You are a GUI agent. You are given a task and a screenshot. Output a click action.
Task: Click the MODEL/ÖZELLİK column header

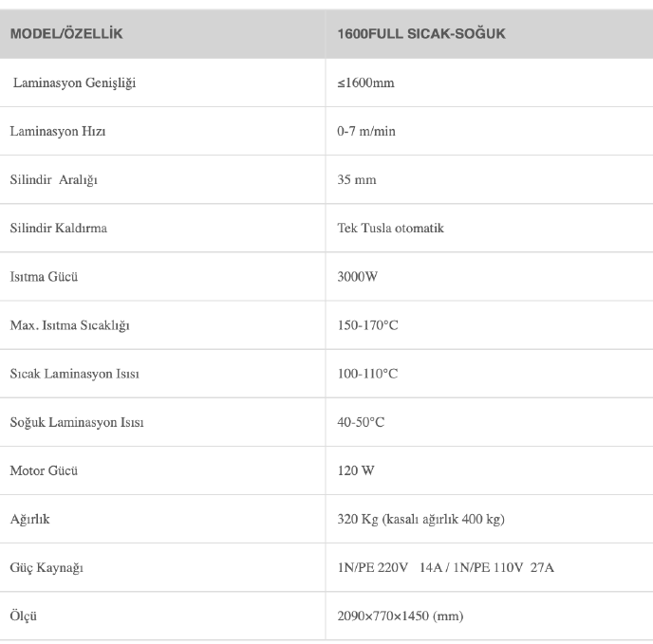click(66, 34)
